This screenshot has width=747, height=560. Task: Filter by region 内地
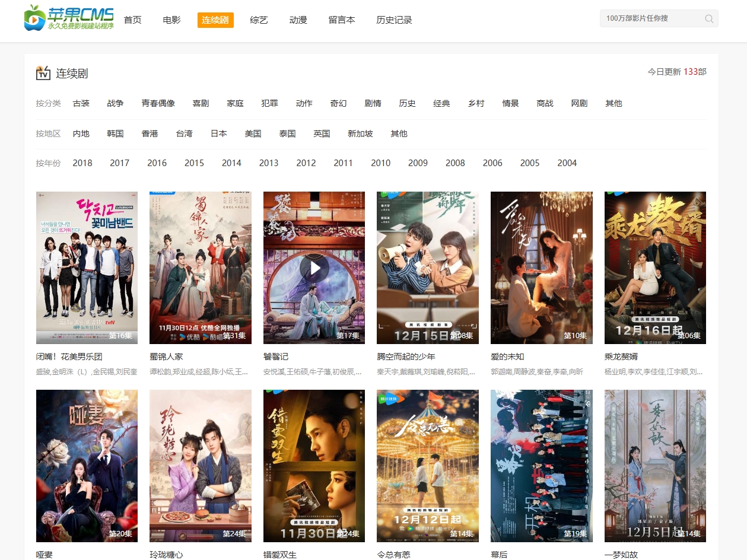pyautogui.click(x=81, y=133)
